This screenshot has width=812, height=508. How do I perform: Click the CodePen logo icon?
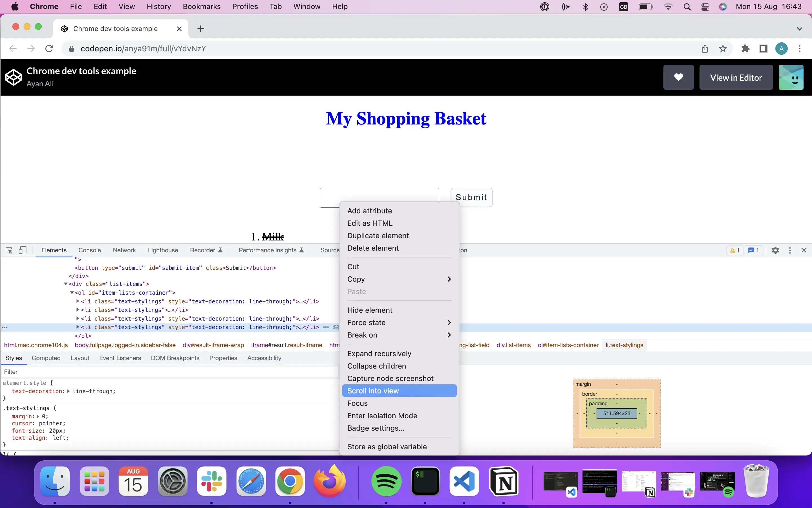coord(14,77)
